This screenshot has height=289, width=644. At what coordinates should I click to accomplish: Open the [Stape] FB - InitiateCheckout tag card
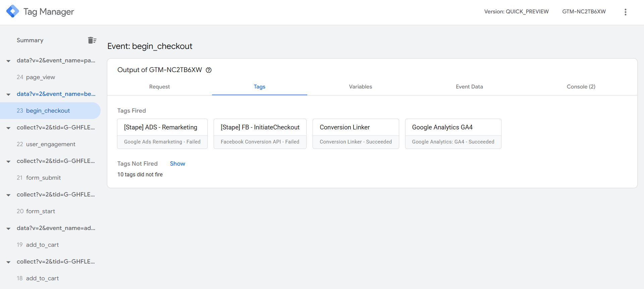click(260, 134)
